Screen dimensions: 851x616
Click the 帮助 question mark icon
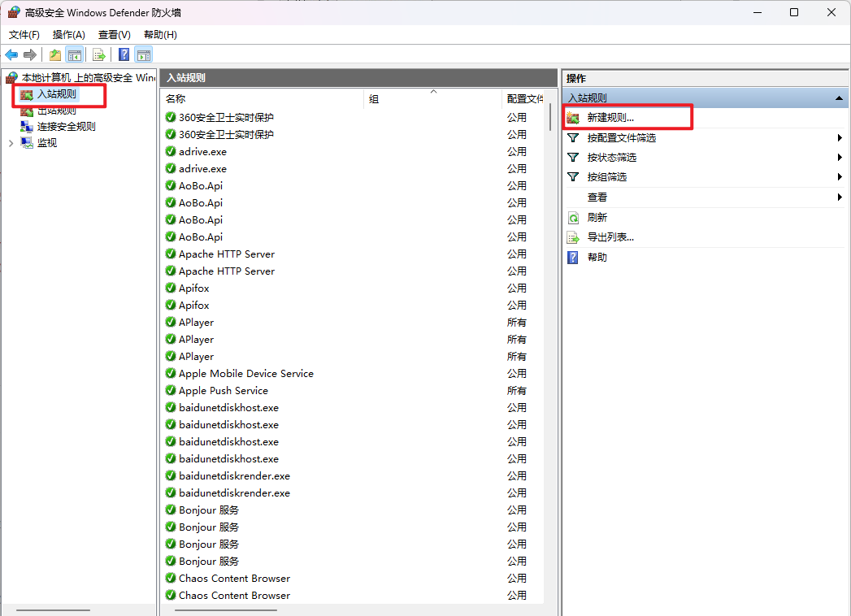pos(573,258)
